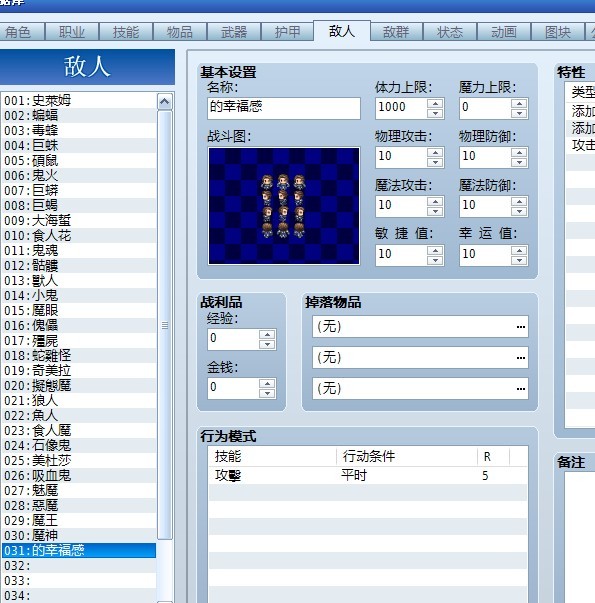Select enemy 014:小鬼
This screenshot has width=595, height=603.
tap(79, 296)
